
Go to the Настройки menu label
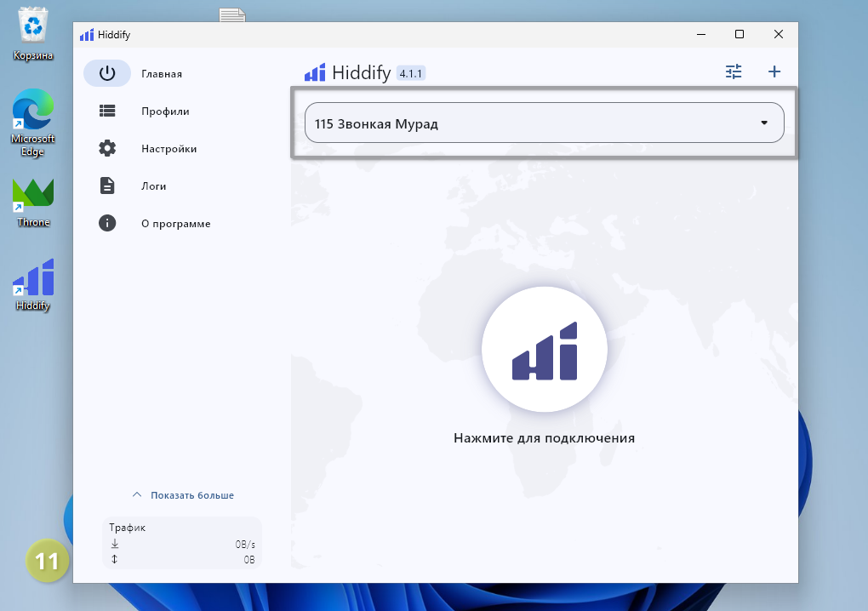point(168,149)
